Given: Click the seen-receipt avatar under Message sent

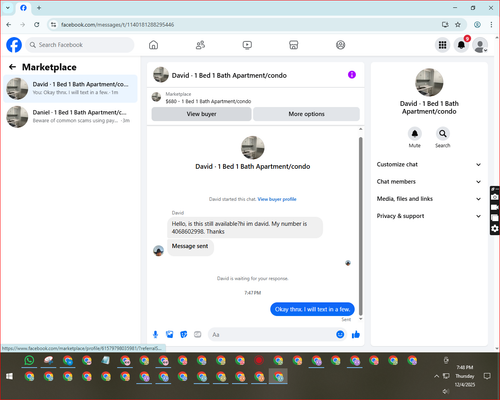Looking at the screenshot, I should pos(348,263).
